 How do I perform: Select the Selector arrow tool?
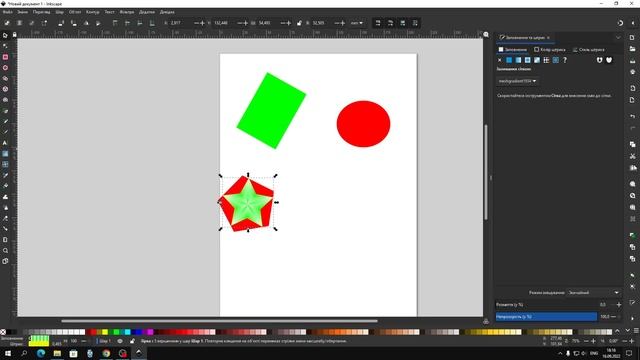(5, 36)
